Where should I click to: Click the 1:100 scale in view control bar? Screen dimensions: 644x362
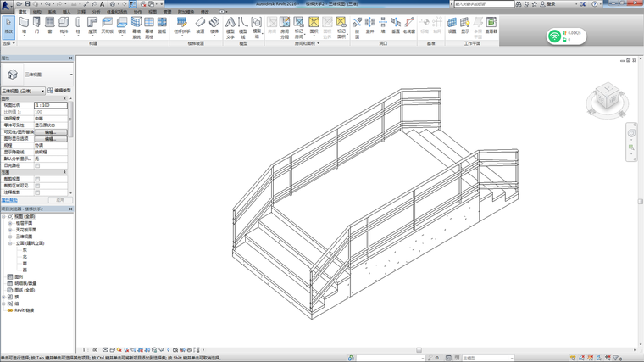pos(90,350)
